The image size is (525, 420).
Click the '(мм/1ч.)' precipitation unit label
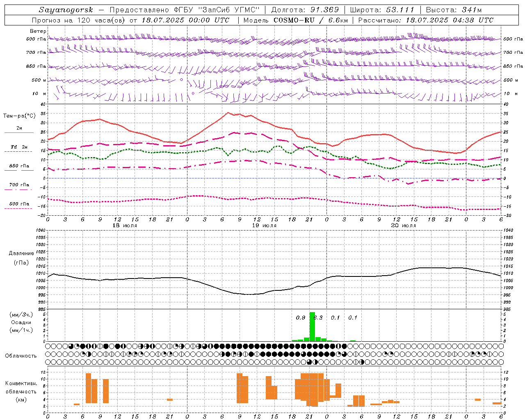pyautogui.click(x=21, y=330)
